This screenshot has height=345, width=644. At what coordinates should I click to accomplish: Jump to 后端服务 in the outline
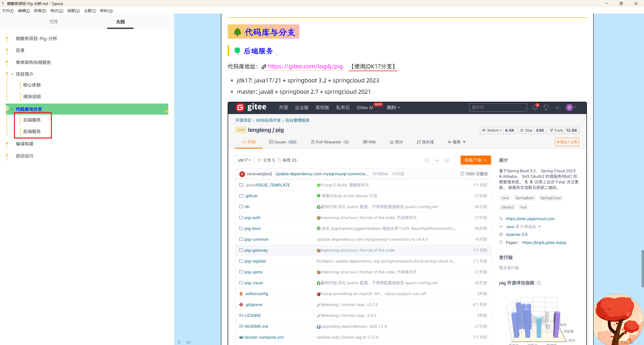click(32, 120)
